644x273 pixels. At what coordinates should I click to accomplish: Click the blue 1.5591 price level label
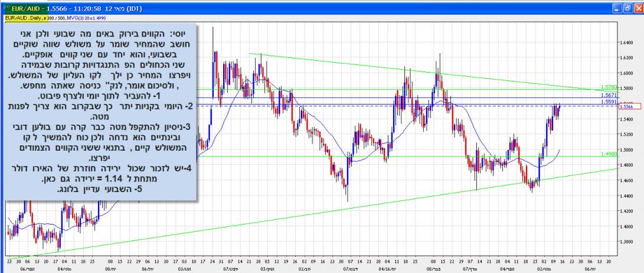pyautogui.click(x=607, y=102)
